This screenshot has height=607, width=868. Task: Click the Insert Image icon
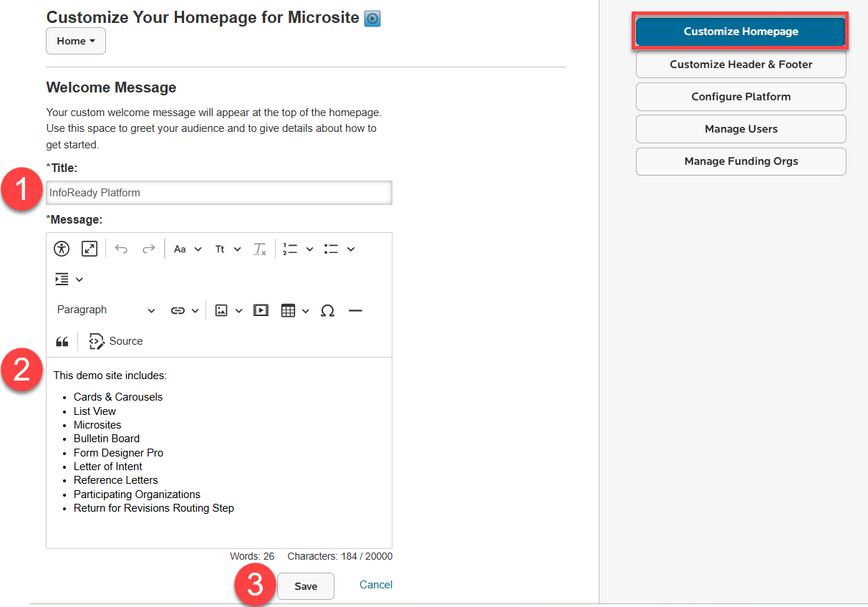point(221,310)
